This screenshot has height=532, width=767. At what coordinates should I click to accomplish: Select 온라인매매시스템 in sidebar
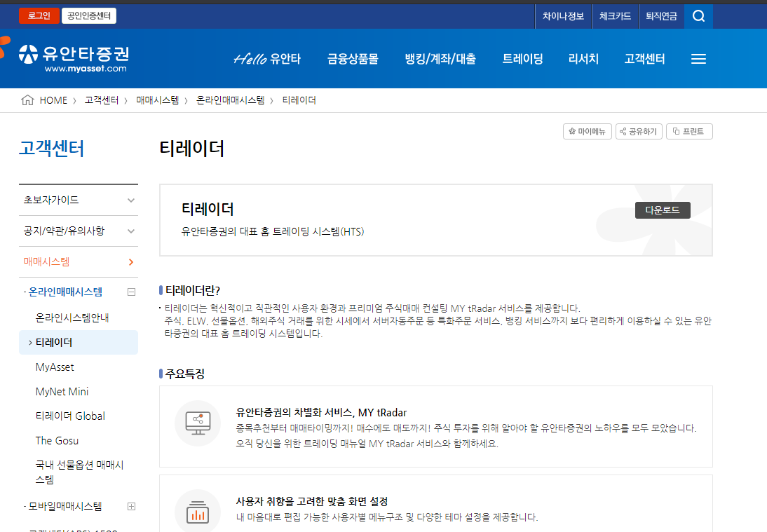[65, 292]
